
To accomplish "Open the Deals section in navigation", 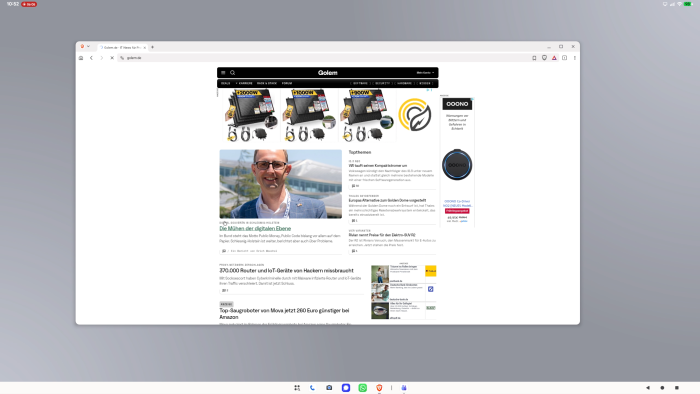I will click(225, 83).
